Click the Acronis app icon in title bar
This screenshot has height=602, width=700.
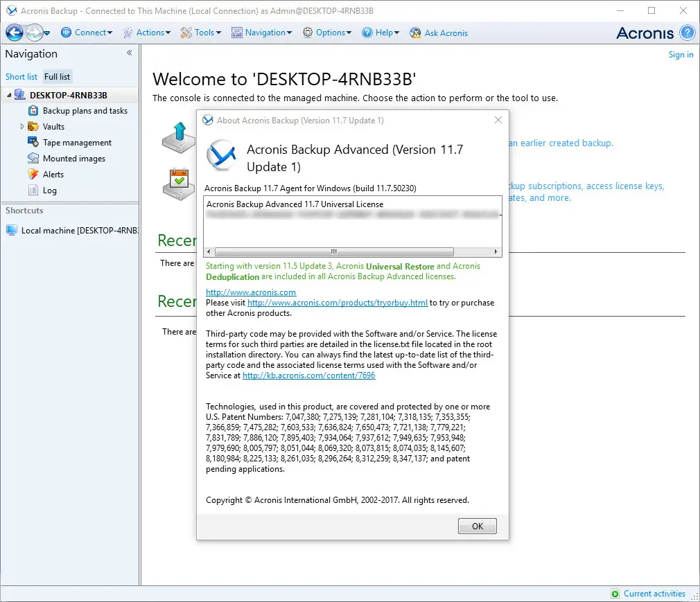[x=12, y=10]
